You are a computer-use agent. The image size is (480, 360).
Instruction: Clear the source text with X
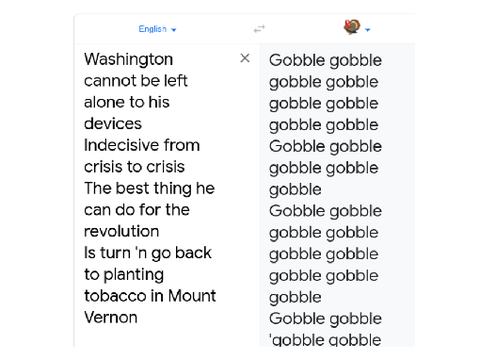pos(245,58)
